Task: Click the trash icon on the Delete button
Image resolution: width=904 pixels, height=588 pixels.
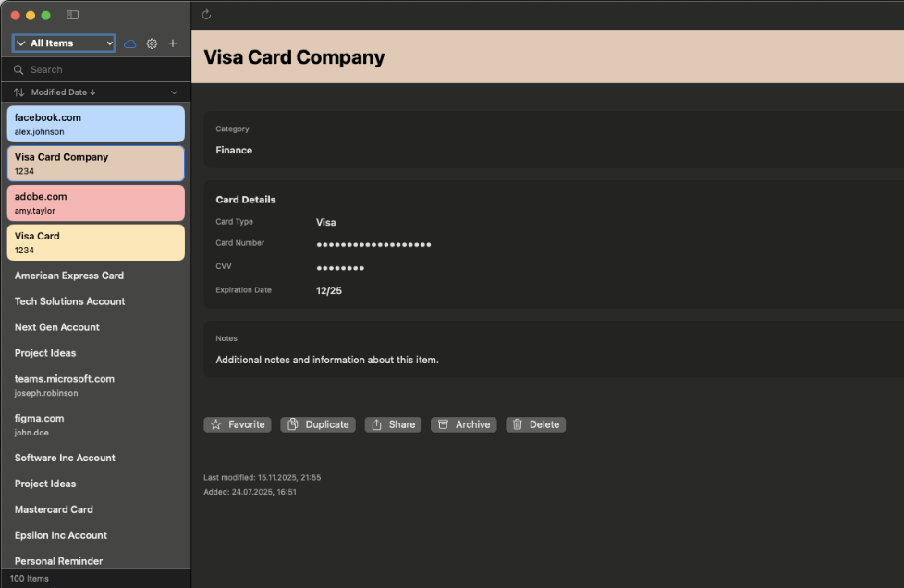Action: pyautogui.click(x=519, y=424)
